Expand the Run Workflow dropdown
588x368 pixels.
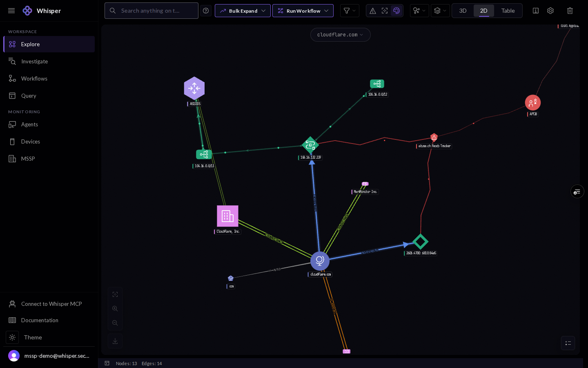coord(303,11)
